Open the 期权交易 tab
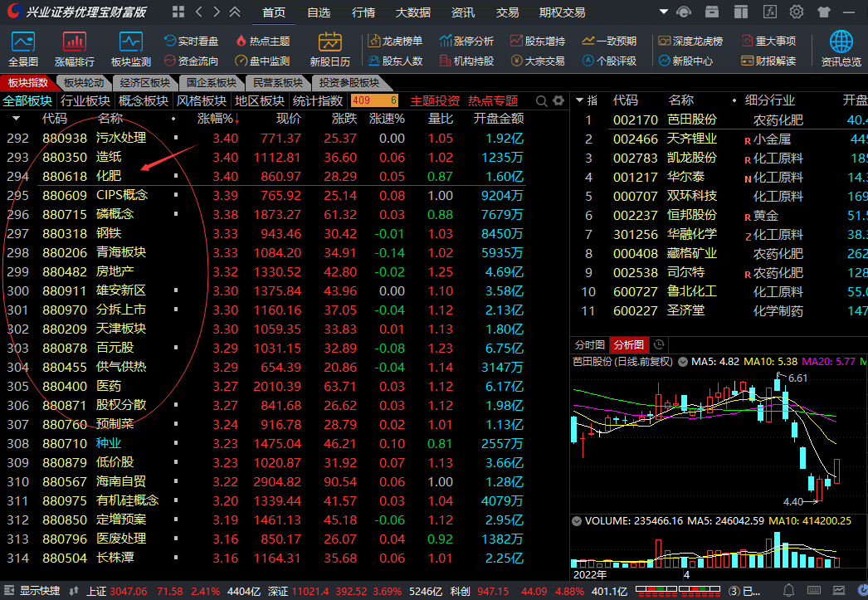 tap(562, 12)
